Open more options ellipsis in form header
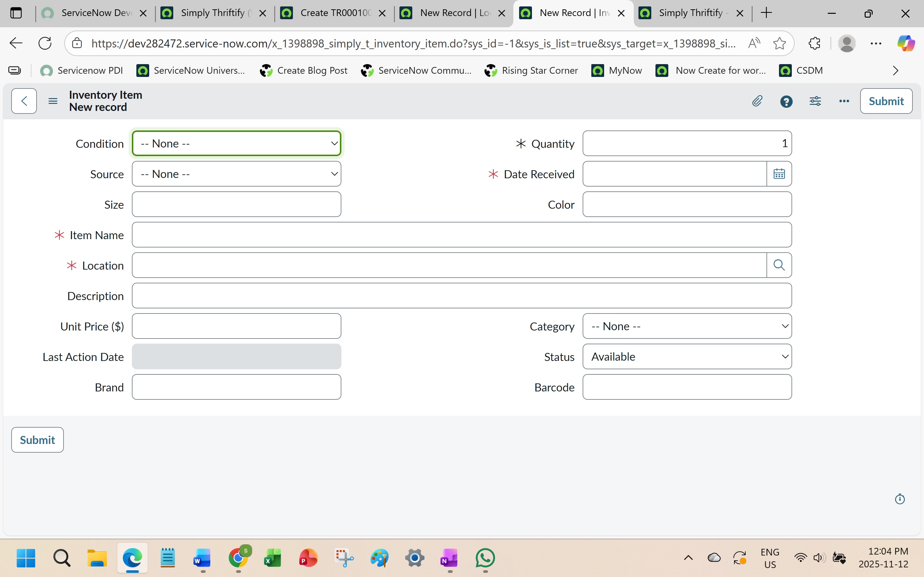Image resolution: width=924 pixels, height=577 pixels. pyautogui.click(x=844, y=101)
